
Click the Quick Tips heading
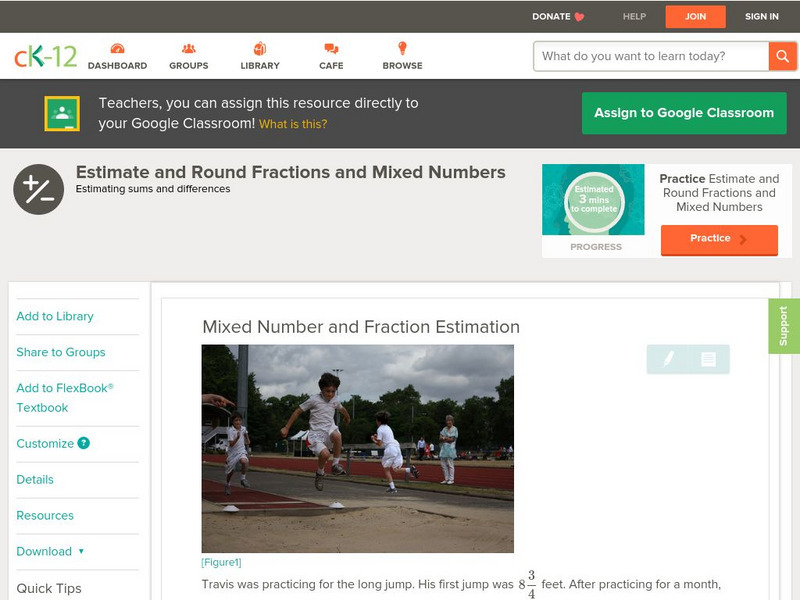(49, 588)
